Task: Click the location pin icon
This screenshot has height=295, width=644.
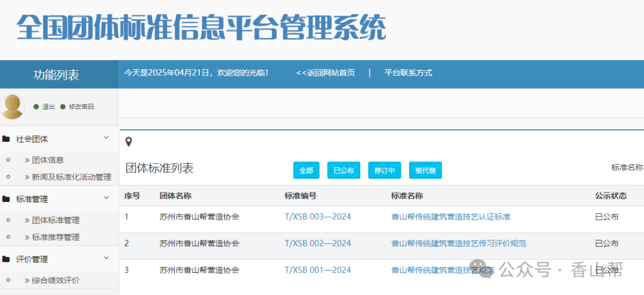Action: 129,142
